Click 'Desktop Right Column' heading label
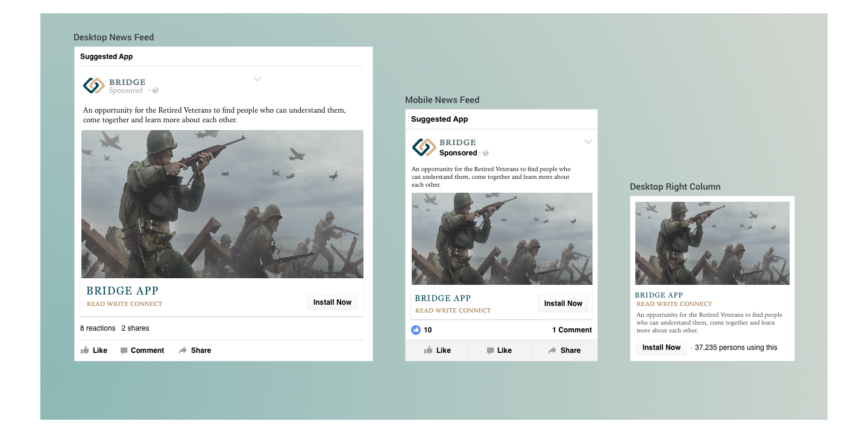The height and width of the screenshot is (433, 868). coord(675,187)
